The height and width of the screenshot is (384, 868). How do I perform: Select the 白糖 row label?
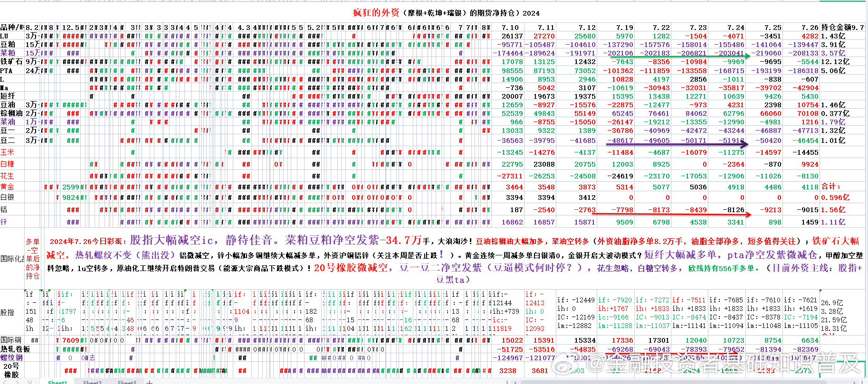pyautogui.click(x=12, y=164)
